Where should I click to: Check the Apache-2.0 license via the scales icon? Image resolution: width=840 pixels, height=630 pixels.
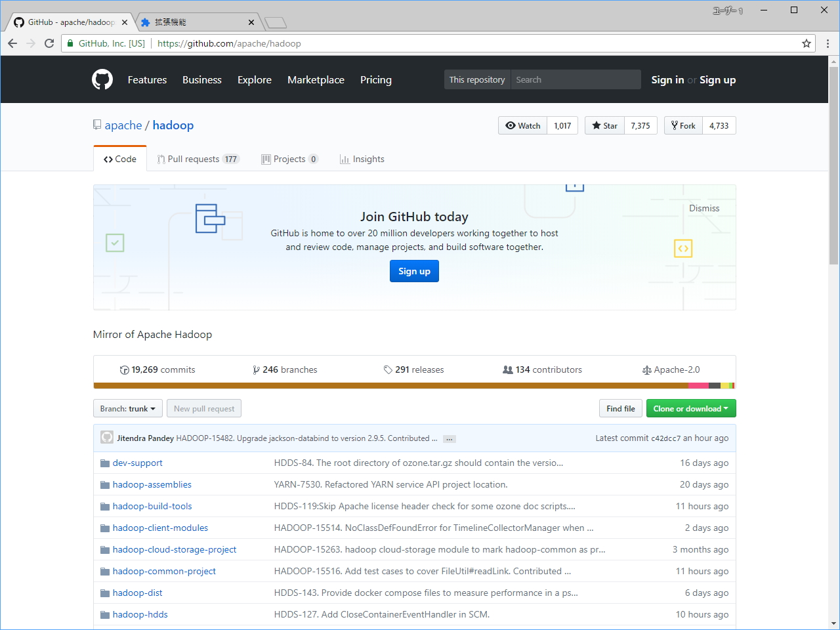[648, 369]
